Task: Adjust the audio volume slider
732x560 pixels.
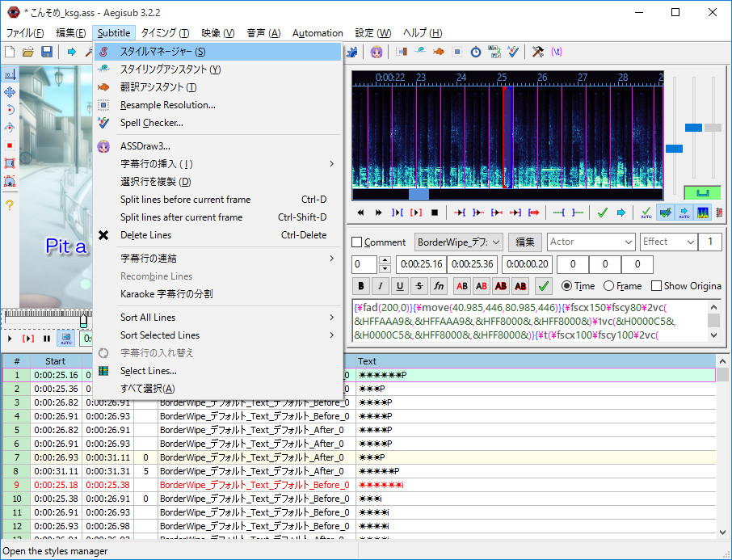Action: [x=713, y=128]
